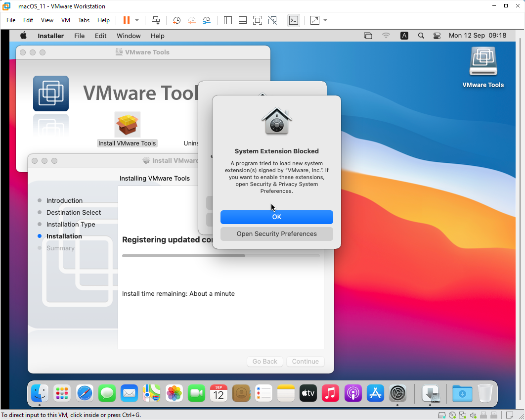Open the Downloads folder in Dock

coord(462,393)
